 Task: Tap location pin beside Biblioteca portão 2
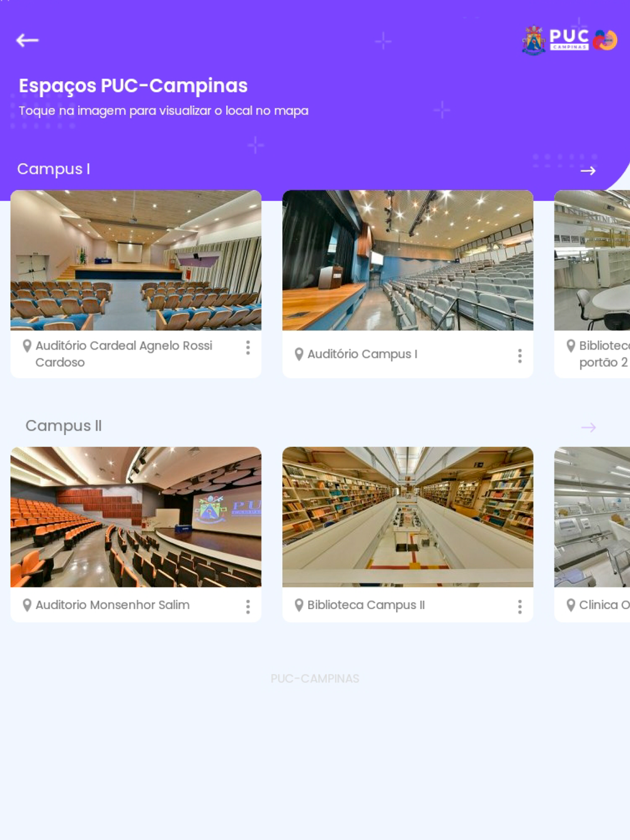point(571,346)
